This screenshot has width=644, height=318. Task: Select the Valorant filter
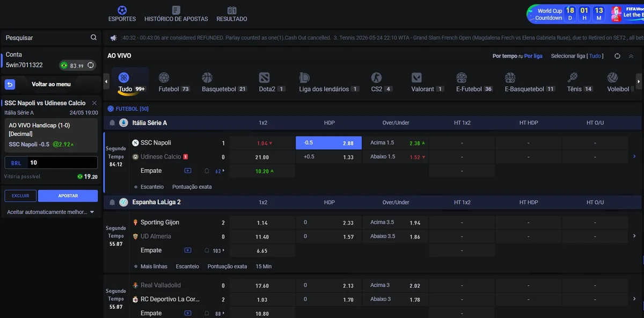(x=428, y=82)
